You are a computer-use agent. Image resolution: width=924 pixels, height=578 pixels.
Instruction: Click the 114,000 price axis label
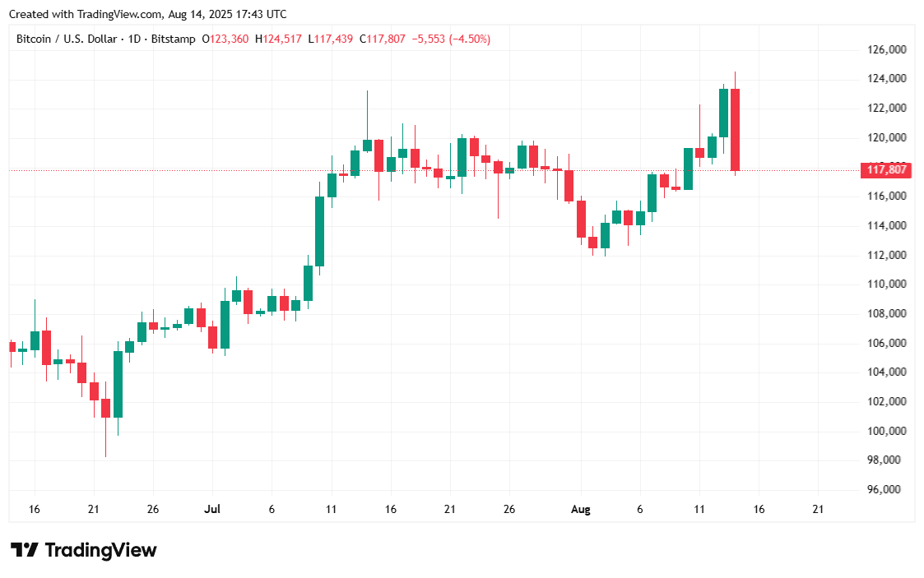coord(888,226)
